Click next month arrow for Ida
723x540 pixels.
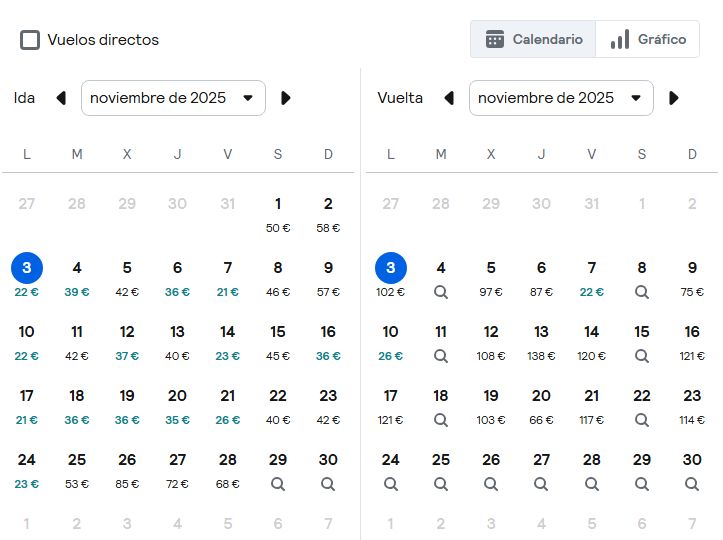click(286, 98)
